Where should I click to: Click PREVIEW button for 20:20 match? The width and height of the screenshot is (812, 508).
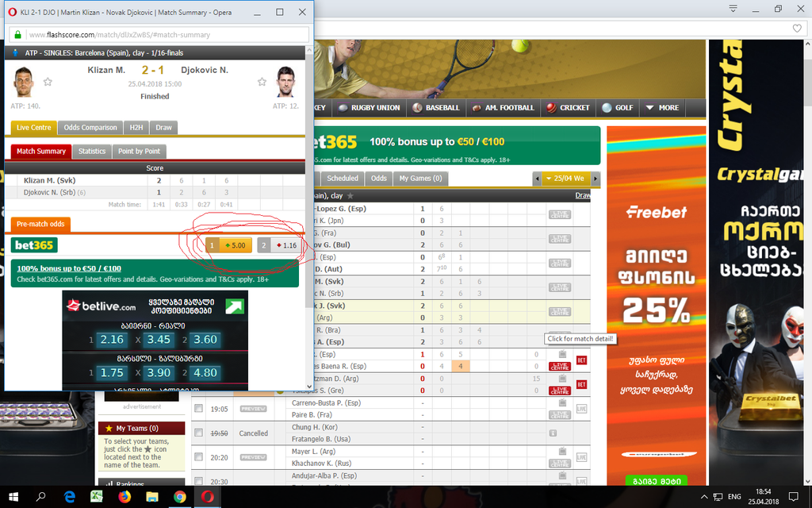[x=253, y=457]
